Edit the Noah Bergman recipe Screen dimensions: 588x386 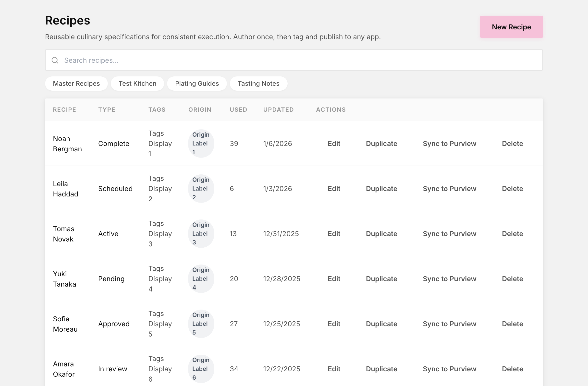click(x=334, y=144)
